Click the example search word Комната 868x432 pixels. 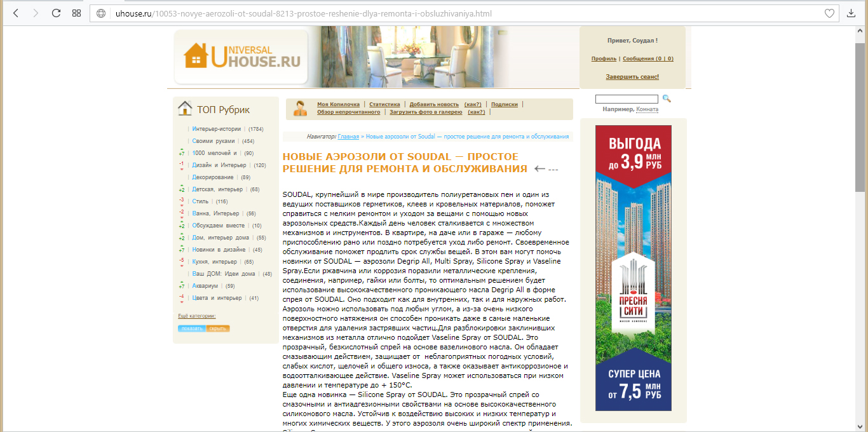(647, 109)
